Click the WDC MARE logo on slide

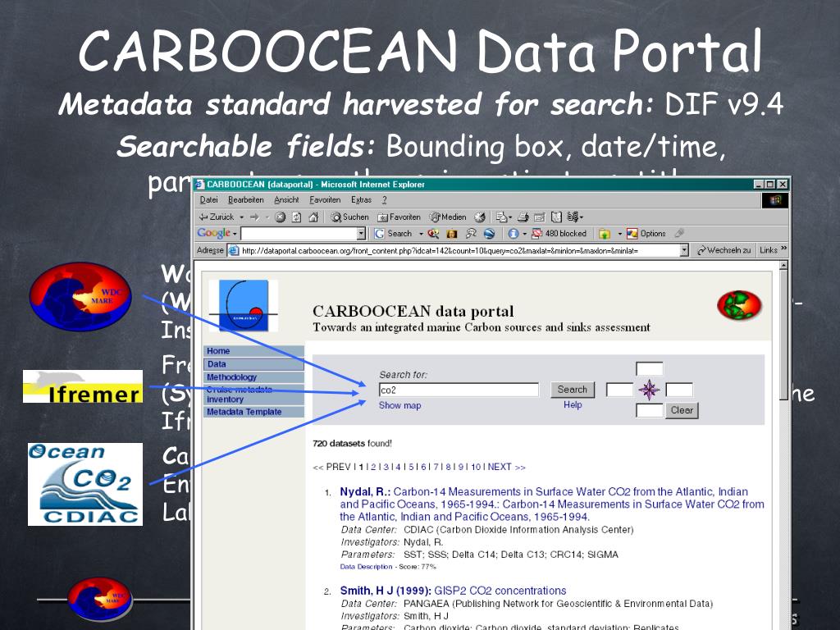(x=80, y=296)
